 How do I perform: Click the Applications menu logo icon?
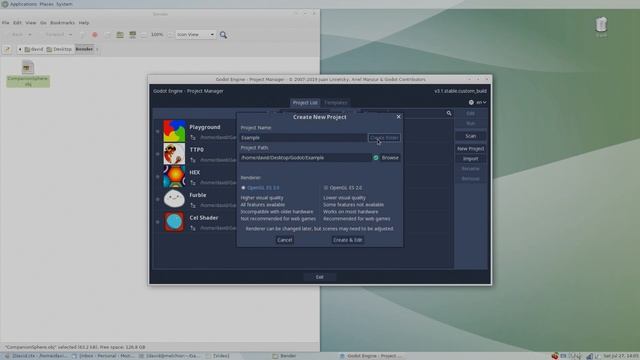click(5, 4)
